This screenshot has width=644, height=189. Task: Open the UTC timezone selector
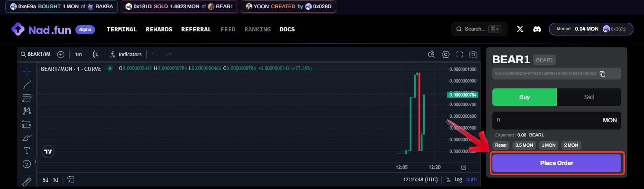coord(421,180)
